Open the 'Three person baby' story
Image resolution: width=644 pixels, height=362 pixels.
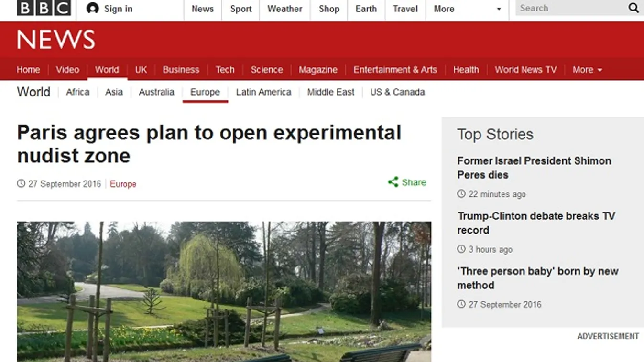pyautogui.click(x=538, y=278)
